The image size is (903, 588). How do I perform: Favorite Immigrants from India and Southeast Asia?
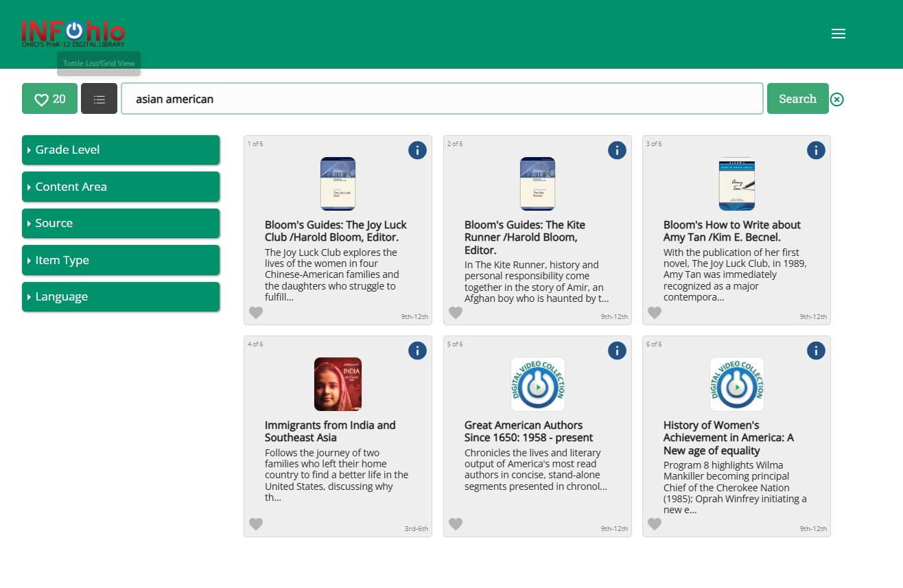click(256, 524)
